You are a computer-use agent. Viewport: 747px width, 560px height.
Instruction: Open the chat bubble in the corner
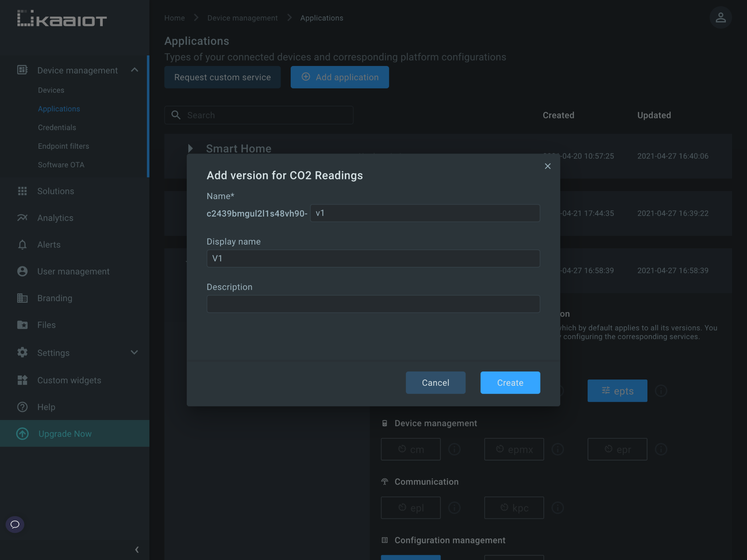15,525
